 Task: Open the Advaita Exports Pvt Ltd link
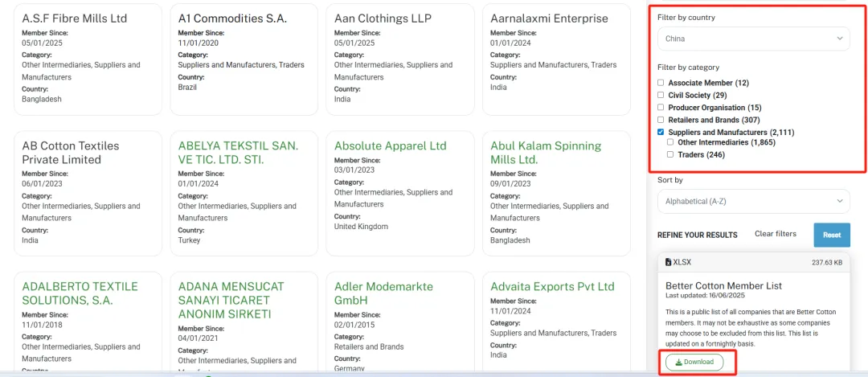tap(552, 287)
